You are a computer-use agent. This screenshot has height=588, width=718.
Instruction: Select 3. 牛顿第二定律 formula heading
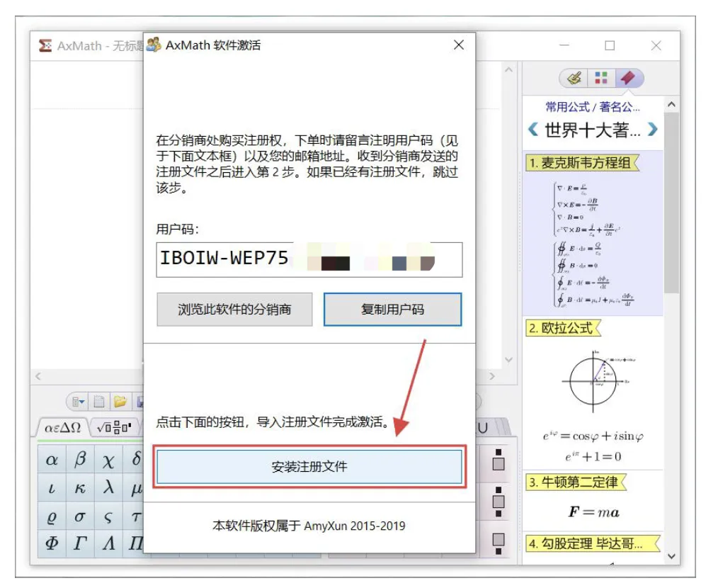coord(576,482)
